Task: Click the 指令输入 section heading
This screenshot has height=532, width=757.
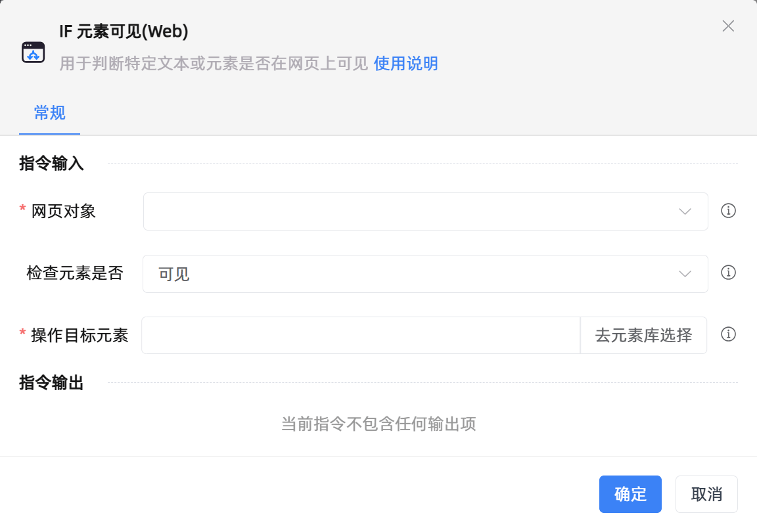Action: click(x=52, y=163)
